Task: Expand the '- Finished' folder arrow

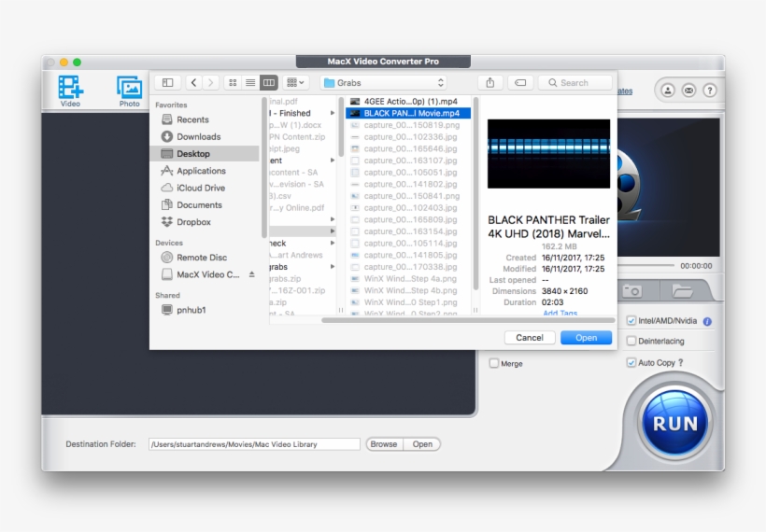Action: pos(333,113)
